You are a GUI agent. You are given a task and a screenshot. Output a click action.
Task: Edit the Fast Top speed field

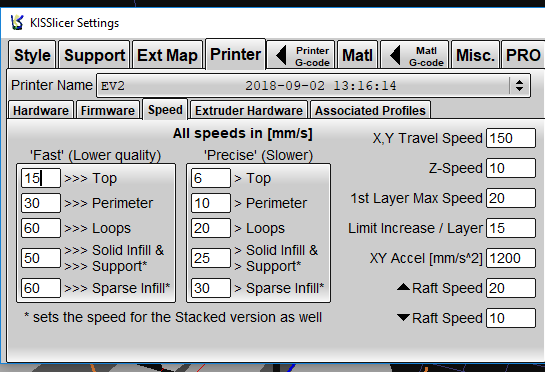(x=41, y=178)
